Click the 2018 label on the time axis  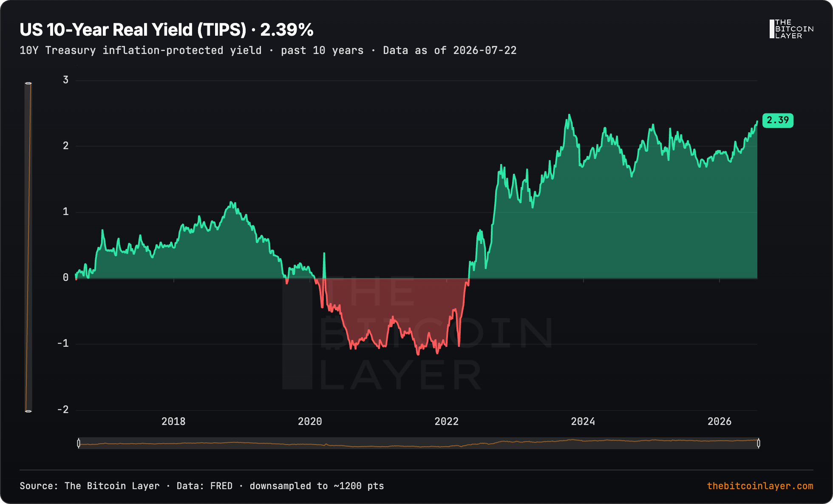173,421
